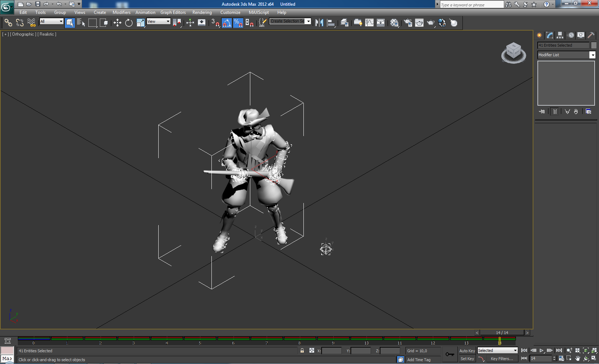This screenshot has height=364, width=599.
Task: Open the Rendered Frame Window
Action: pyautogui.click(x=419, y=23)
